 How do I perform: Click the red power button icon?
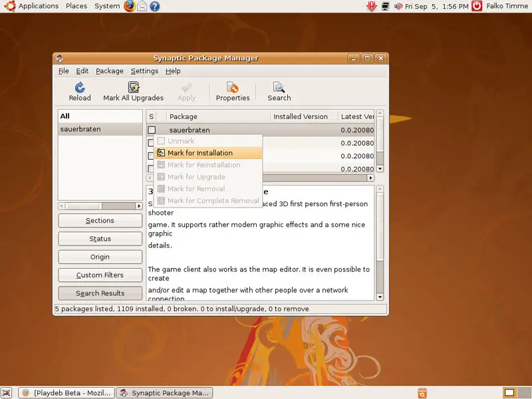pyautogui.click(x=477, y=6)
